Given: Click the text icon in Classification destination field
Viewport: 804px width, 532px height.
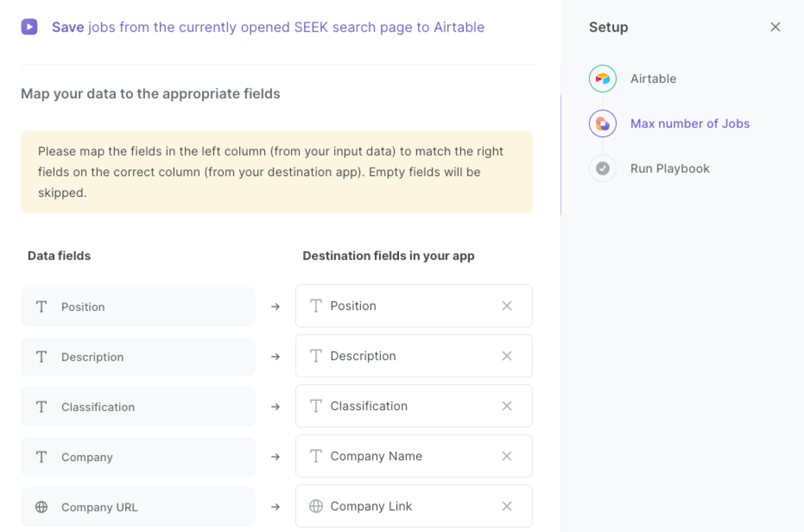Looking at the screenshot, I should [316, 406].
